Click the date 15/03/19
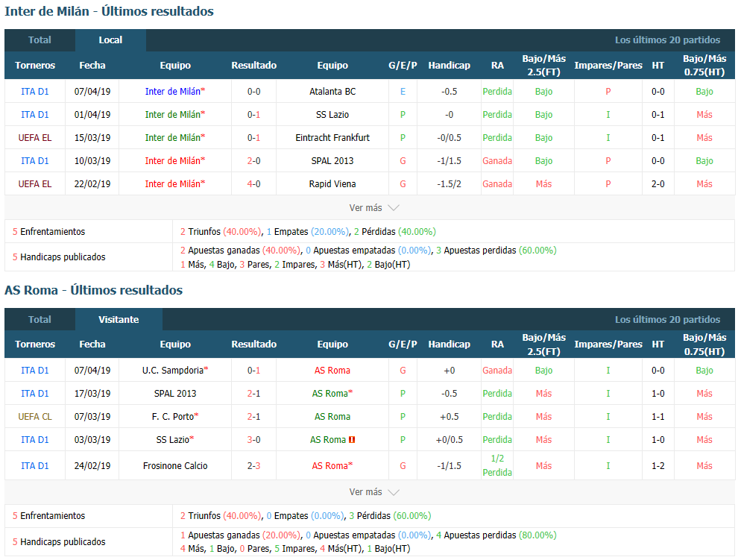This screenshot has height=560, width=741. tap(92, 138)
